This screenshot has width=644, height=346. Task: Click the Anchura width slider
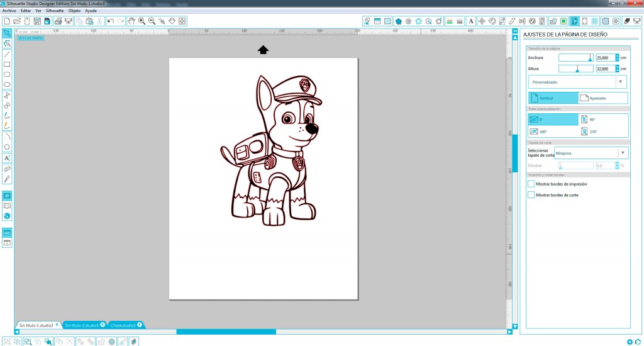[x=576, y=57]
